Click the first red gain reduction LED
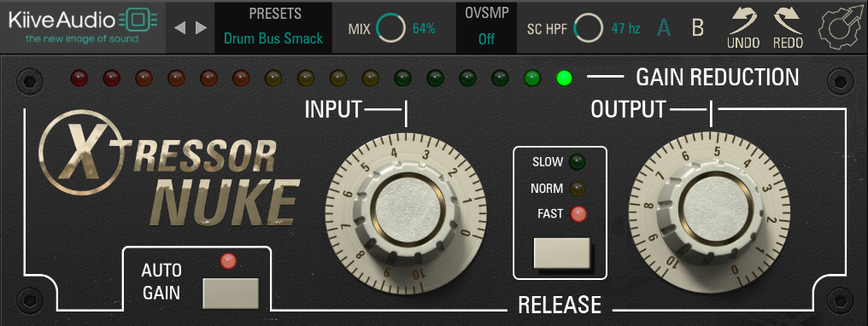Image resolution: width=868 pixels, height=326 pixels. click(x=79, y=78)
